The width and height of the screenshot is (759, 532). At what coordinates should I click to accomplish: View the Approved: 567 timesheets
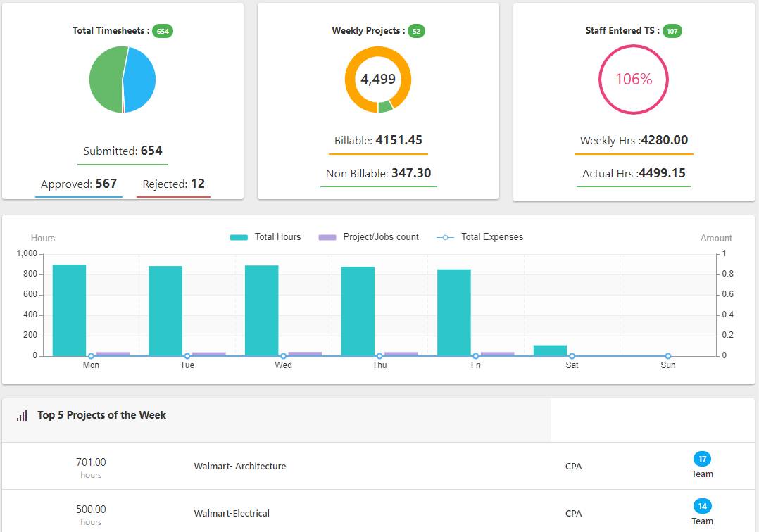78,184
